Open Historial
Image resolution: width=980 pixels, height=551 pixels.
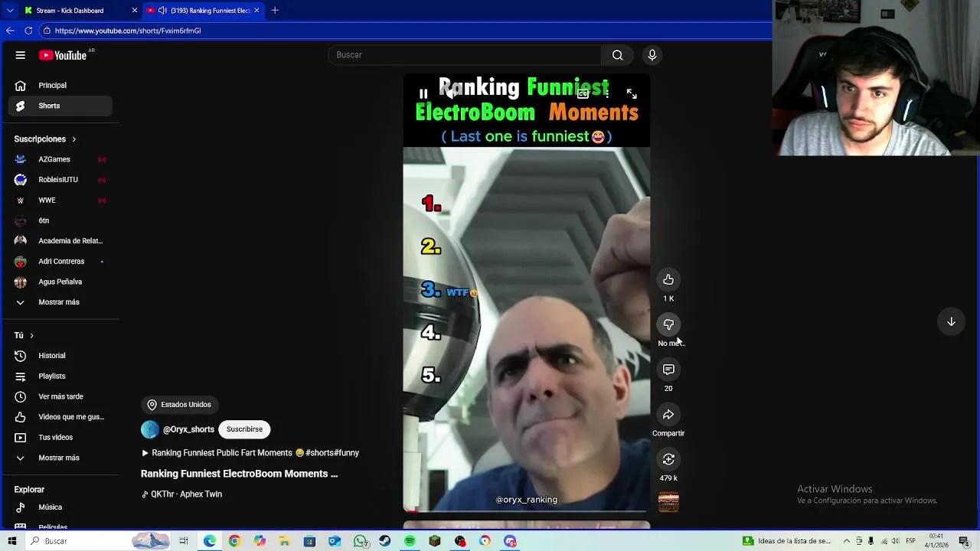(60, 356)
